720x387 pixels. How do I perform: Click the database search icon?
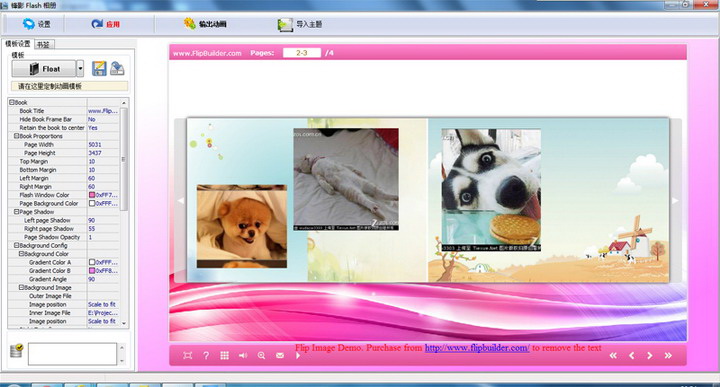[x=17, y=351]
